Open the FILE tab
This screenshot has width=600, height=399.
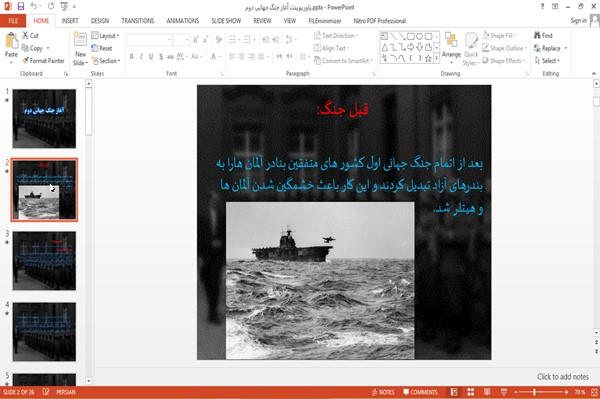[13, 21]
